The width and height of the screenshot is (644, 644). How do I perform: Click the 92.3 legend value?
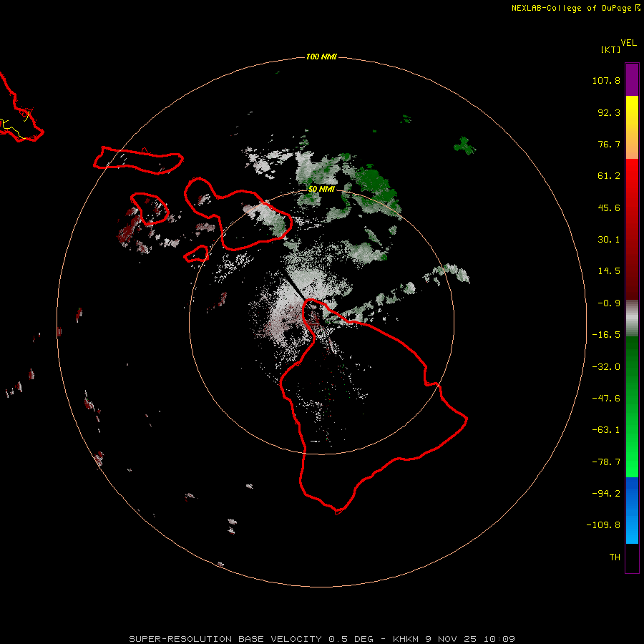[x=609, y=112]
